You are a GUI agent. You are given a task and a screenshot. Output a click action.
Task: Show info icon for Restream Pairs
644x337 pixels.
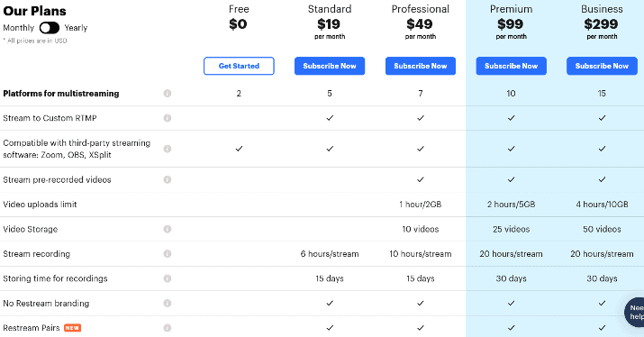tap(168, 328)
